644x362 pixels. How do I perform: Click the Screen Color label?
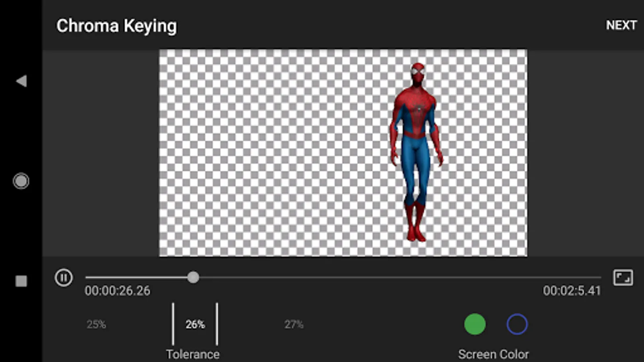click(493, 354)
